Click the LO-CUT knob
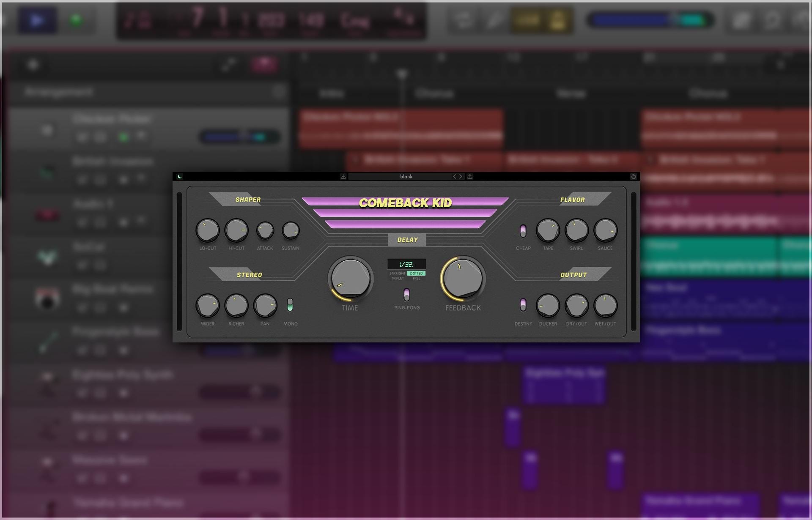Image resolution: width=812 pixels, height=520 pixels. click(208, 230)
